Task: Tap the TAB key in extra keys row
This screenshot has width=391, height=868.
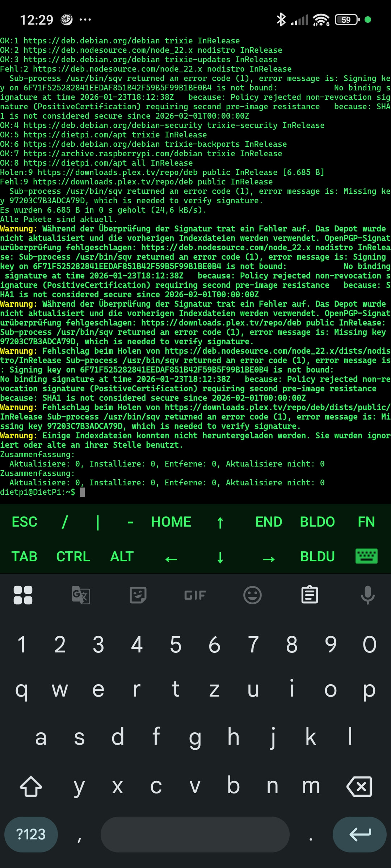Action: 24,557
